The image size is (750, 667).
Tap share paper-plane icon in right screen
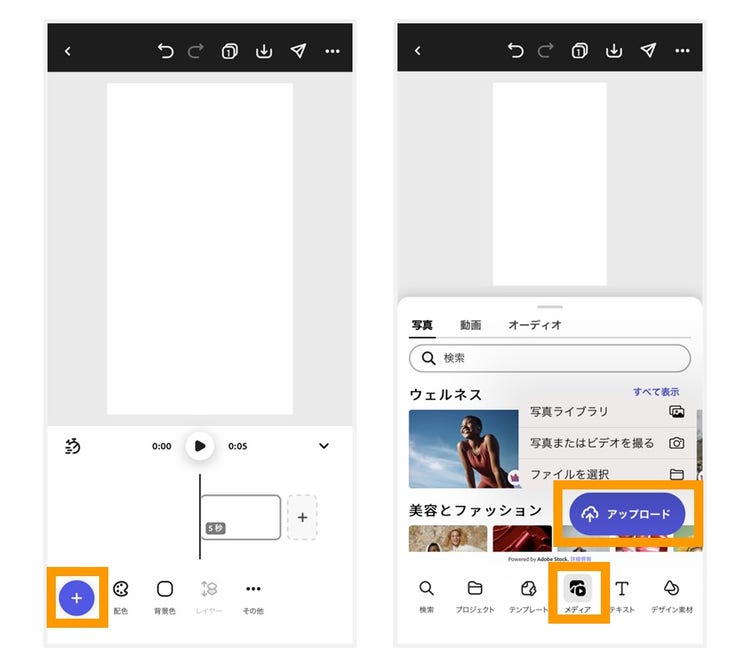648,50
